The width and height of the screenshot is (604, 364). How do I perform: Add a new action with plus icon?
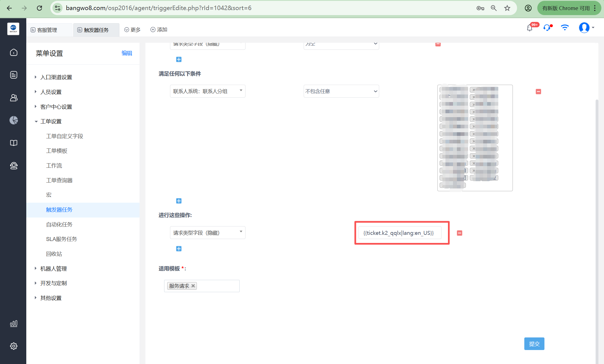click(x=179, y=249)
